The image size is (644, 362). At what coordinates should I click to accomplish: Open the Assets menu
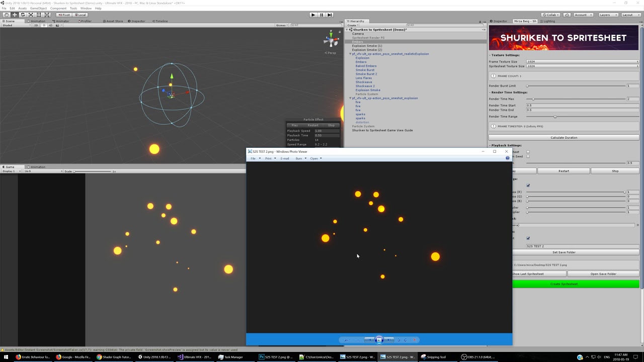point(23,9)
